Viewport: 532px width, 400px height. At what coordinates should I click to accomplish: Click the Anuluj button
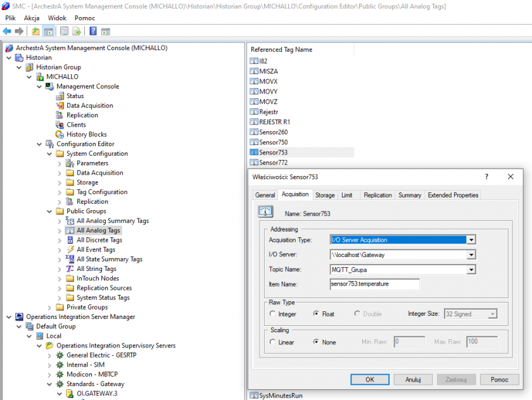click(x=412, y=380)
